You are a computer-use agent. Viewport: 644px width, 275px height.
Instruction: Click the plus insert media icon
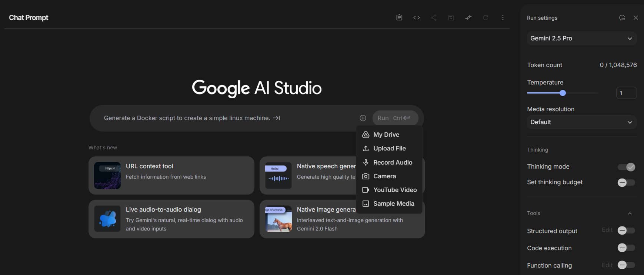tap(363, 118)
